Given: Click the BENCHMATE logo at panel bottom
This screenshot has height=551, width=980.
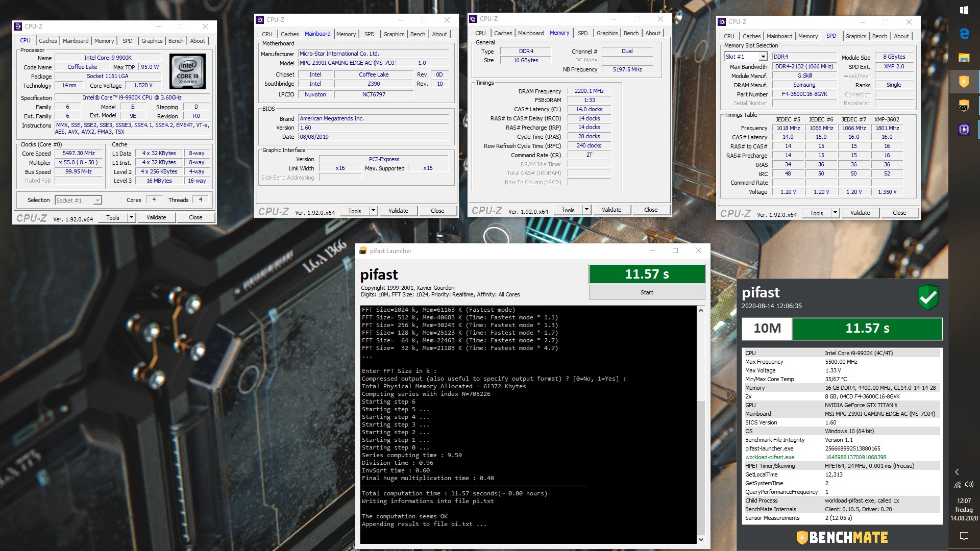Looking at the screenshot, I should tap(842, 537).
